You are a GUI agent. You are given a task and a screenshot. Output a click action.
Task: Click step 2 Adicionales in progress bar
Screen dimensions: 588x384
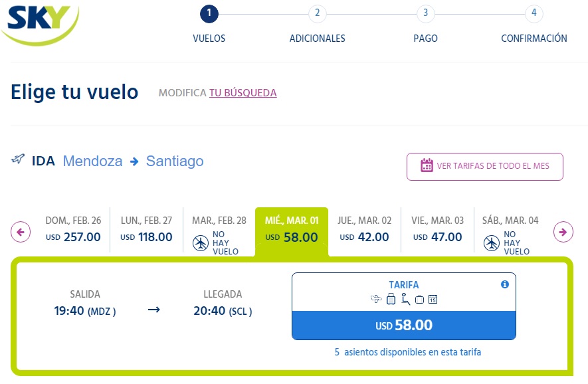(x=318, y=13)
